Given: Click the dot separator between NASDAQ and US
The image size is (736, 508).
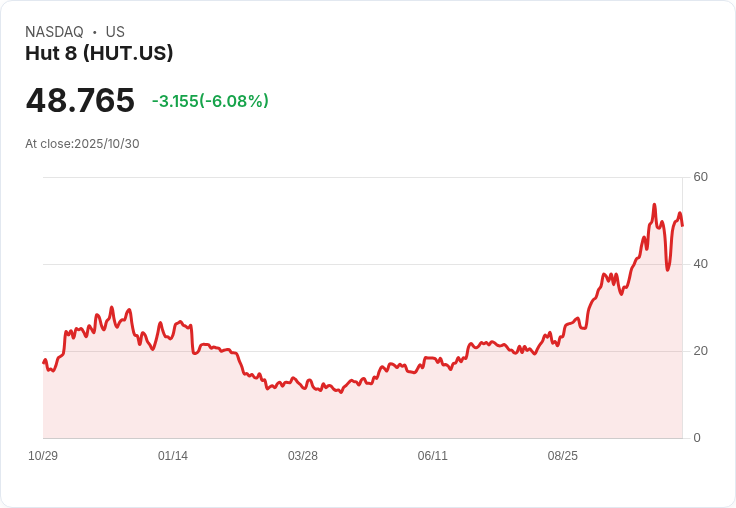Looking at the screenshot, I should click(94, 32).
